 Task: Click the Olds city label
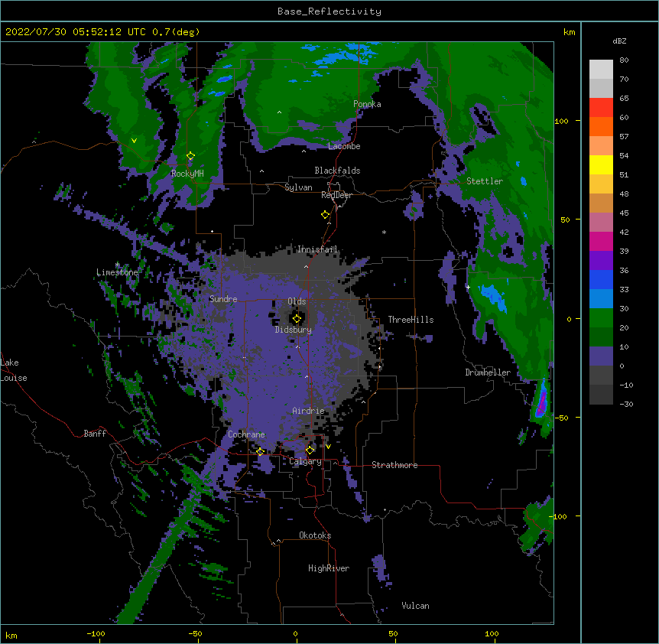[x=297, y=301]
